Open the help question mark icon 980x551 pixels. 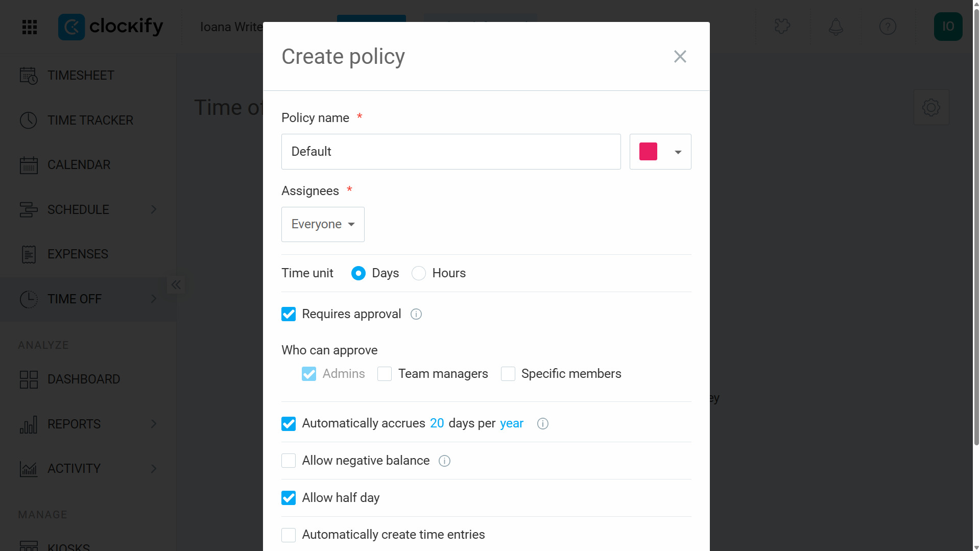tap(888, 27)
